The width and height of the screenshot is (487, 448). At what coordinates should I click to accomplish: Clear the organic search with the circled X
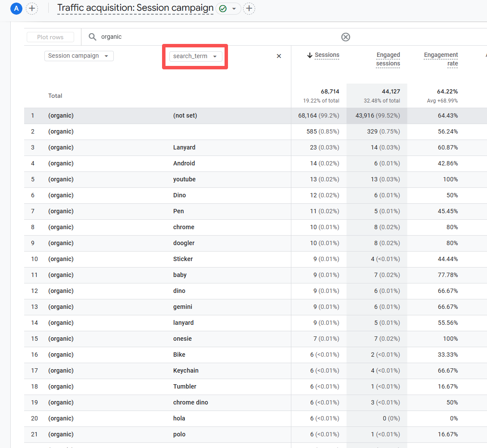tap(346, 37)
